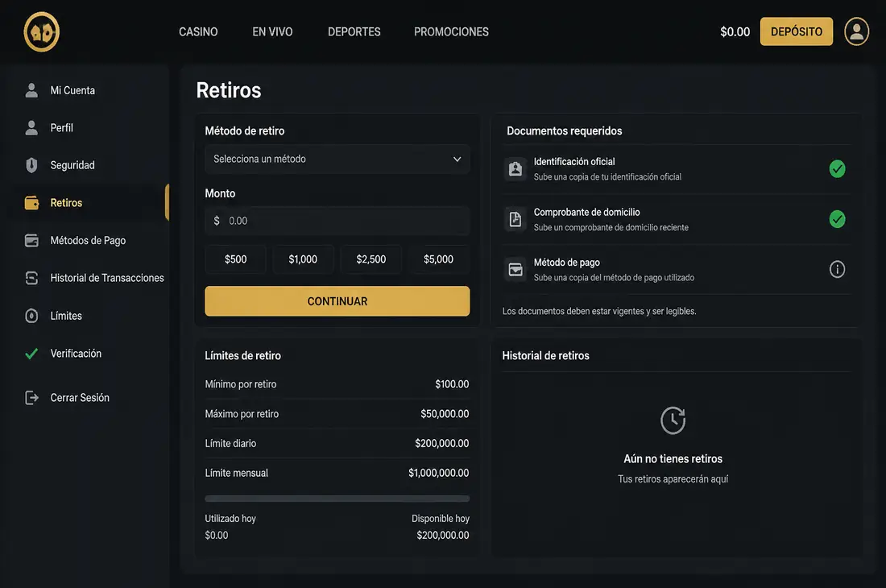
Task: Click the clock icon in Historial de retiros
Action: tap(673, 420)
